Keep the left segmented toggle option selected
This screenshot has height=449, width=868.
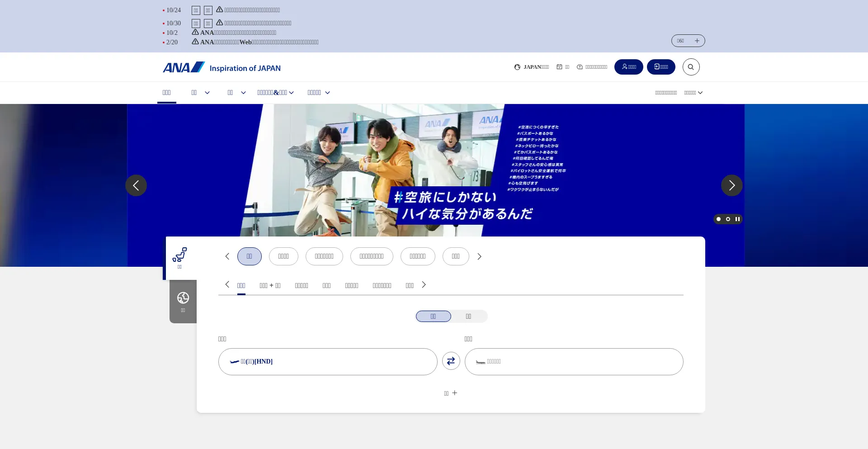tap(433, 316)
